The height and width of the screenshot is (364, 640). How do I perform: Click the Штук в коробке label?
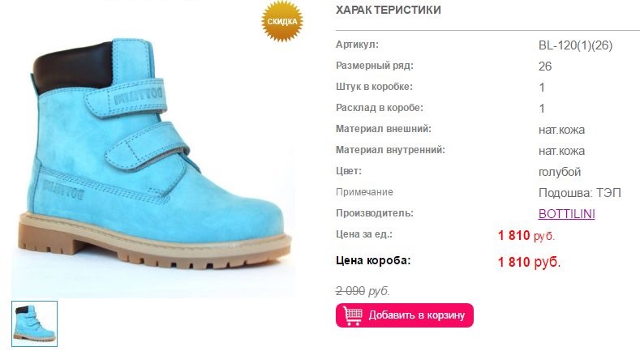(374, 87)
